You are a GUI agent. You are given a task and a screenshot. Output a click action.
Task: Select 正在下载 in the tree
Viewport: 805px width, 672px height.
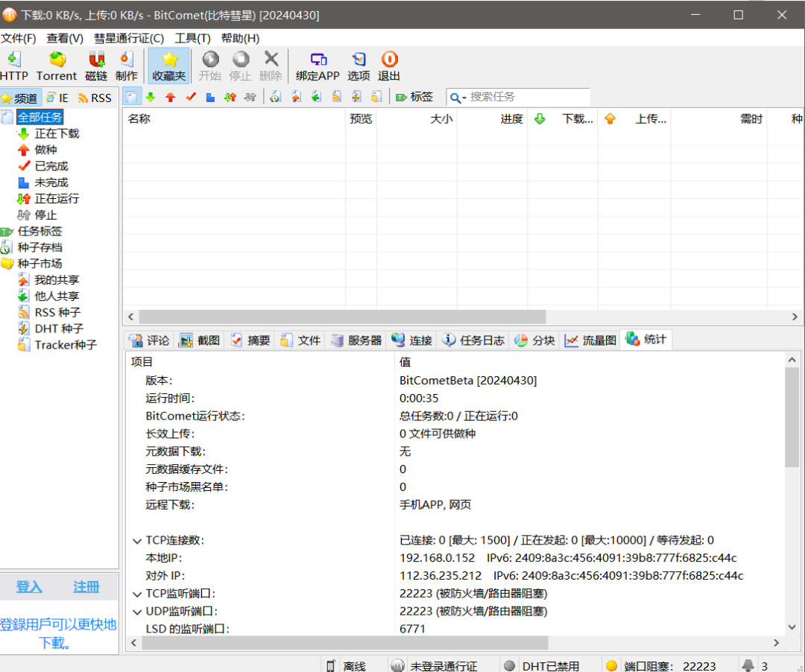point(57,133)
